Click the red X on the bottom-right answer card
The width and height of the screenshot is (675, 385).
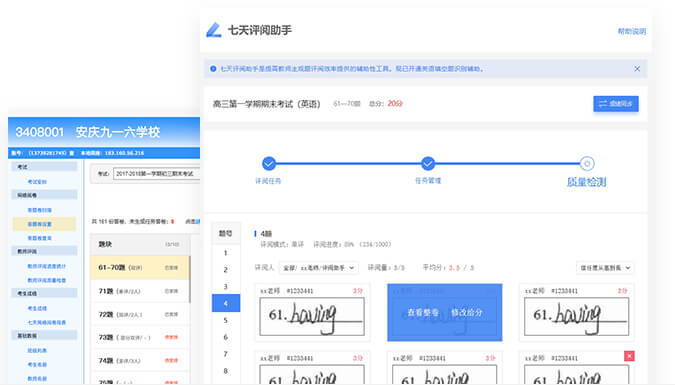coord(629,356)
